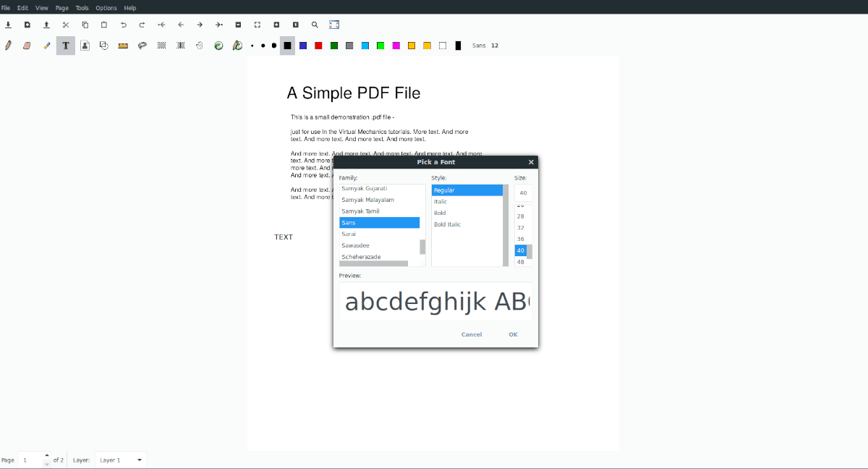The width and height of the screenshot is (868, 469).
Task: Go to next page arrow
Action: point(200,25)
